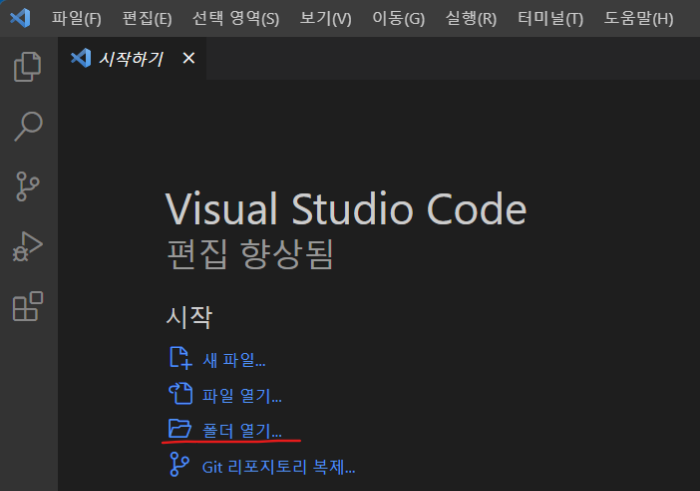
Task: Click the Git branch icon beside Git 리포지토리 복제
Action: click(179, 464)
